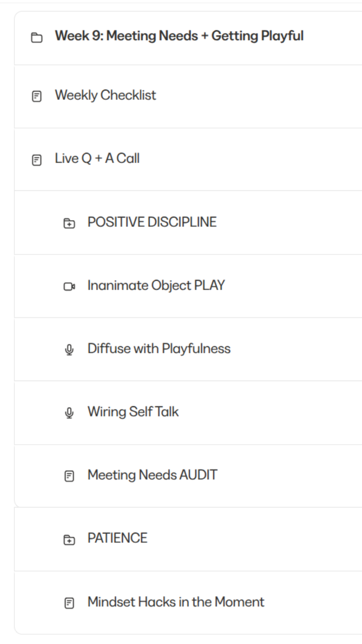The height and width of the screenshot is (644, 362).
Task: Expand the PATIENCE folder plus icon
Action: pos(69,539)
